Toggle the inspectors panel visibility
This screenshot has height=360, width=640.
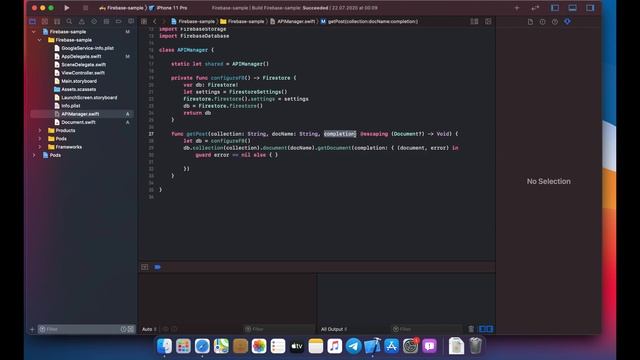pyautogui.click(x=590, y=8)
